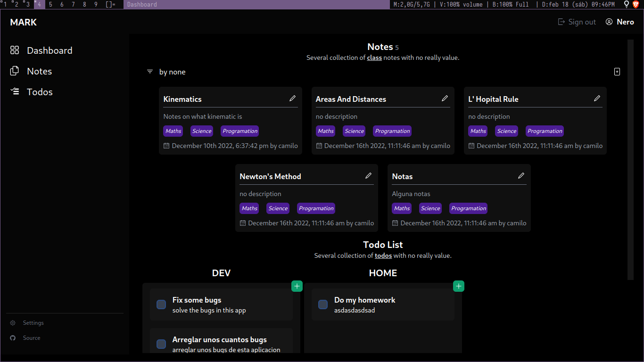Click the filter lines icon by sort
Image resolution: width=644 pixels, height=362 pixels.
(150, 72)
